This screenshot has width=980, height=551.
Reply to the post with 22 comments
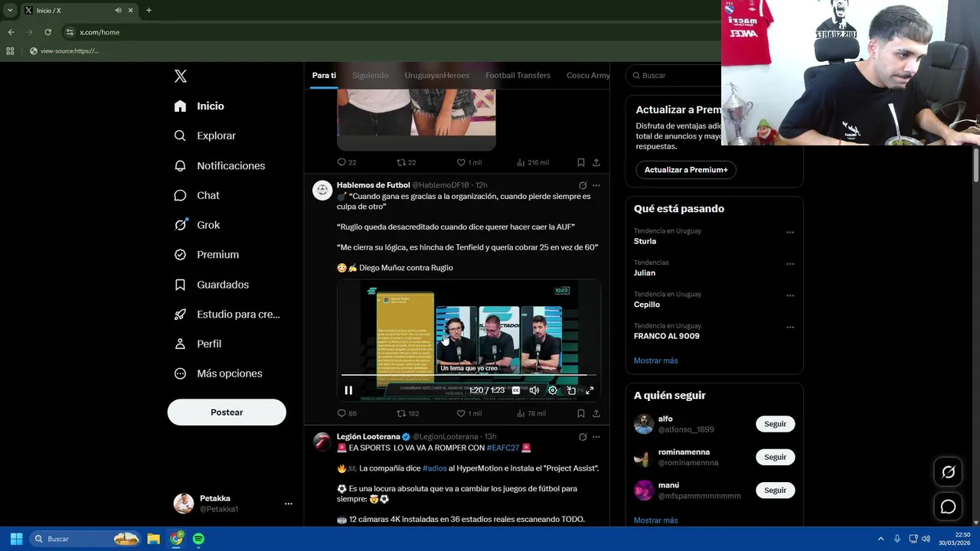click(x=347, y=162)
